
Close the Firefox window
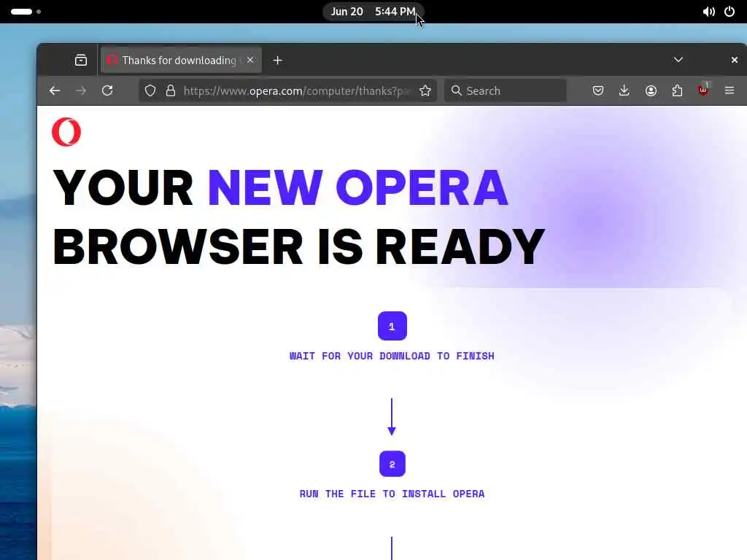(x=734, y=60)
